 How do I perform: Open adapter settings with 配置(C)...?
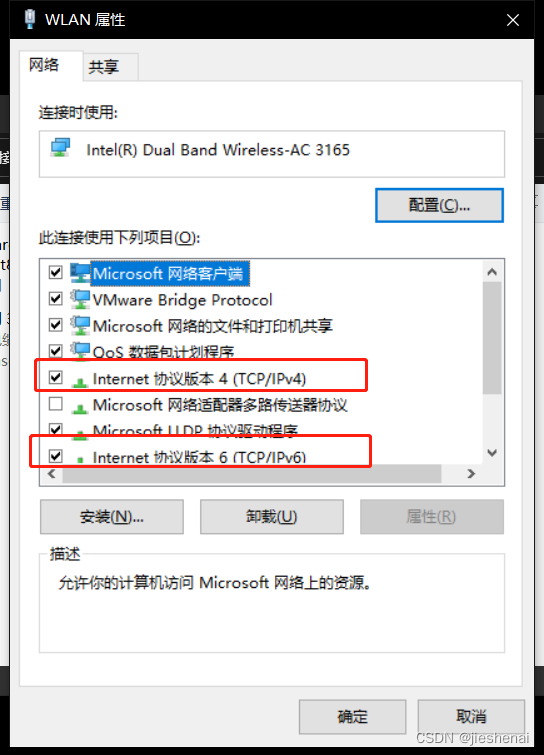[x=439, y=206]
